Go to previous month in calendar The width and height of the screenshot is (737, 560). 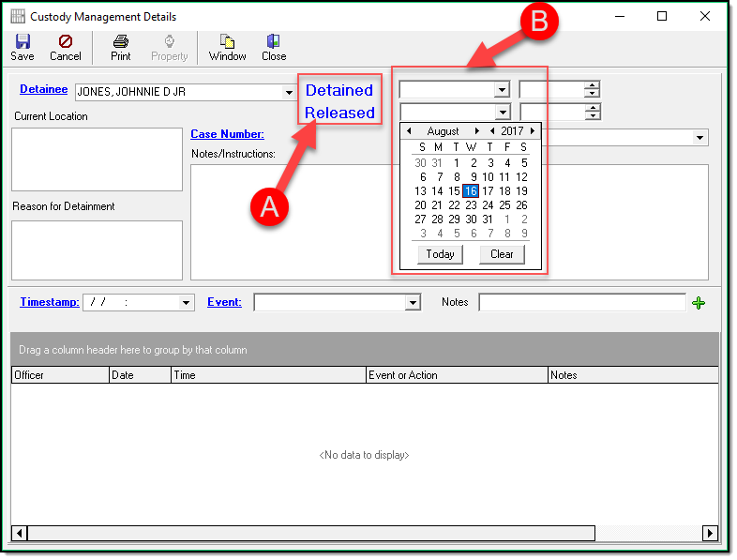click(409, 131)
